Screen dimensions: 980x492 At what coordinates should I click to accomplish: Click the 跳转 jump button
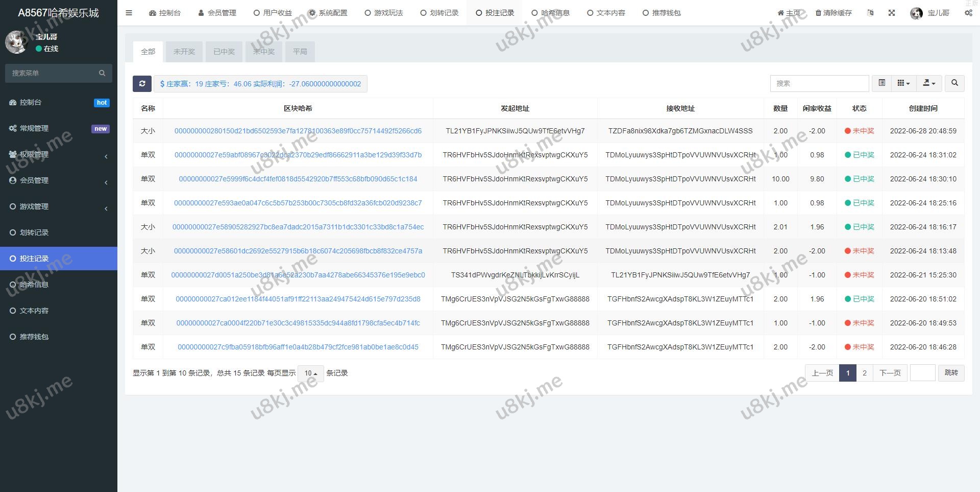click(951, 373)
